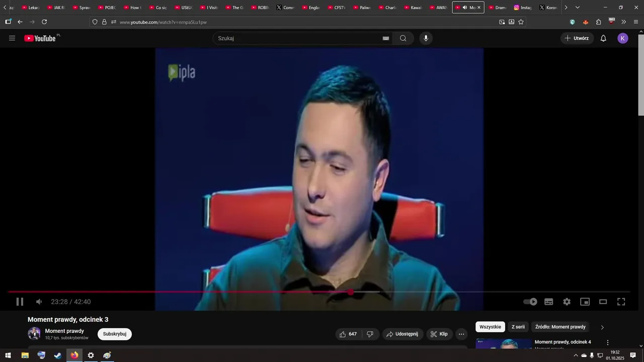
Task: Enter fullscreen mode
Action: (621, 302)
